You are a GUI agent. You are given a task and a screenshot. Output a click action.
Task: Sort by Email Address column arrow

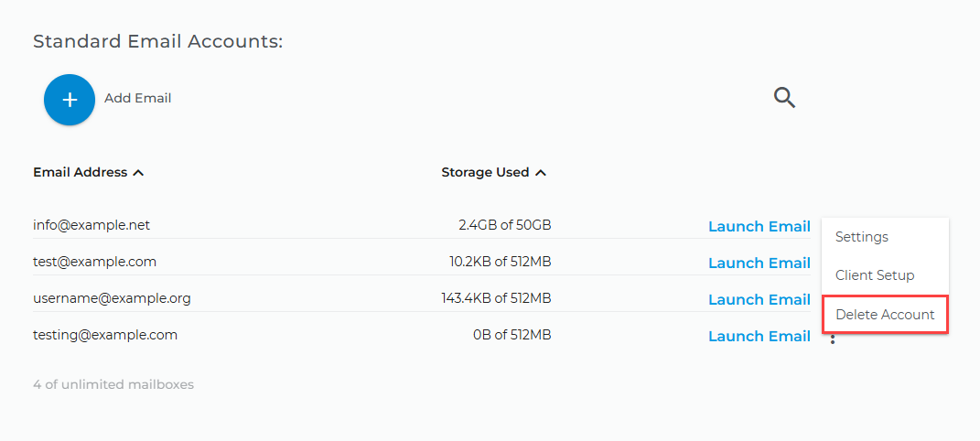(x=139, y=172)
